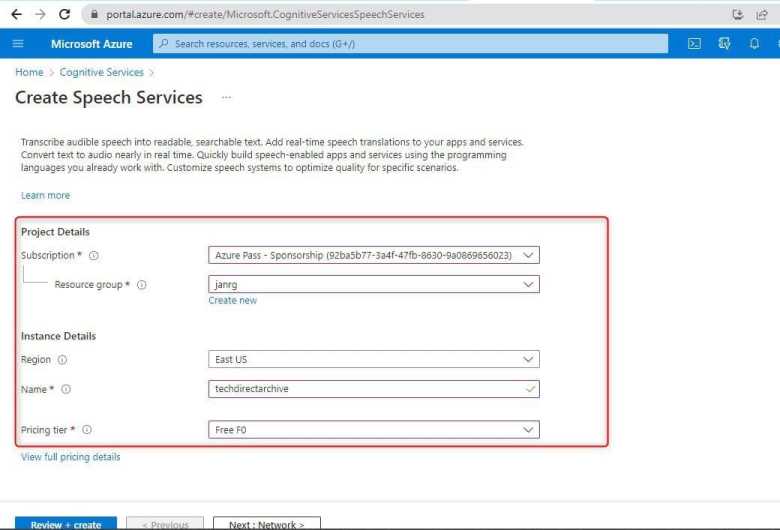This screenshot has height=530, width=780.
Task: Click Create new resource group link
Action: pyautogui.click(x=232, y=300)
